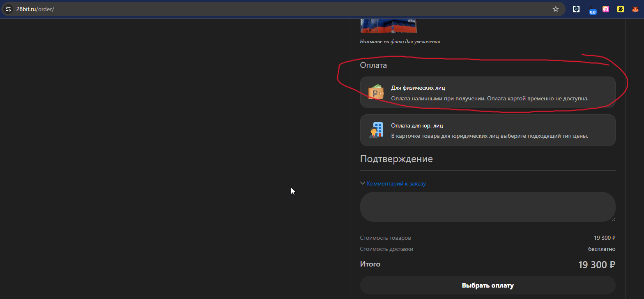The height and width of the screenshot is (299, 644).
Task: Click the "бесплатно" delivery cost value
Action: [602, 249]
